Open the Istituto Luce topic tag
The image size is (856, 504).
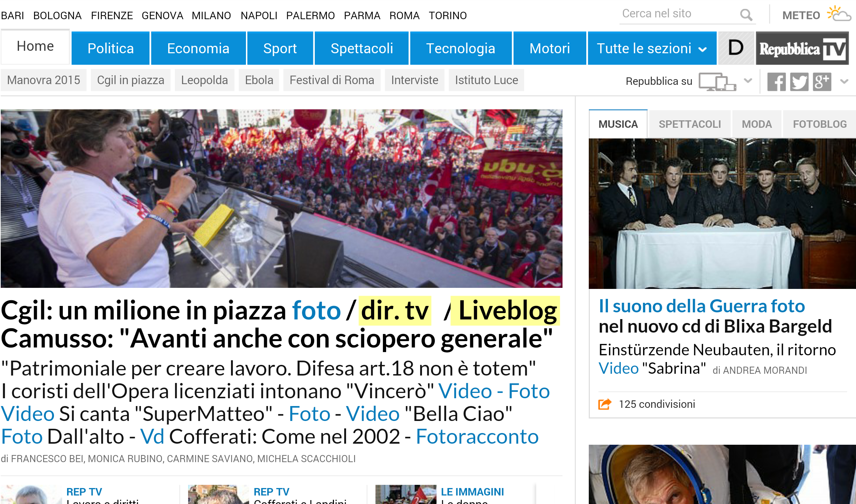(487, 80)
